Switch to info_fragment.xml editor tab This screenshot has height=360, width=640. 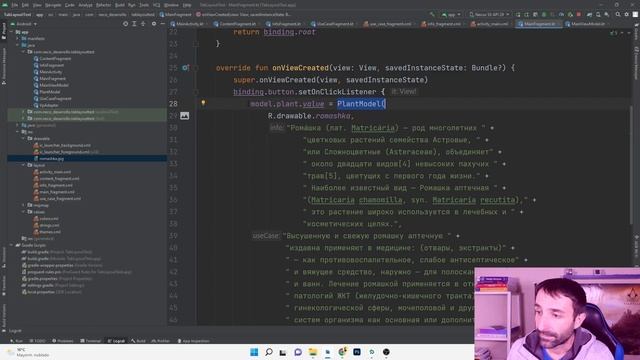coord(442,24)
